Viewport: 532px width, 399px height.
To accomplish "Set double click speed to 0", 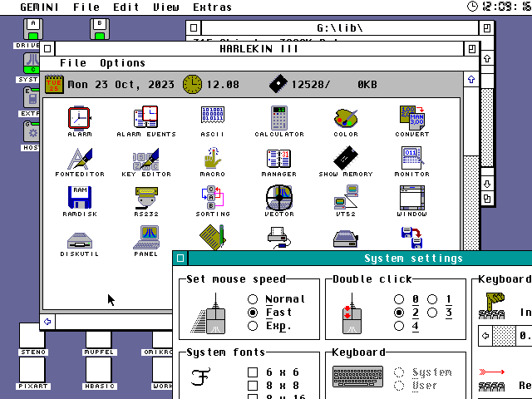I will 400,299.
